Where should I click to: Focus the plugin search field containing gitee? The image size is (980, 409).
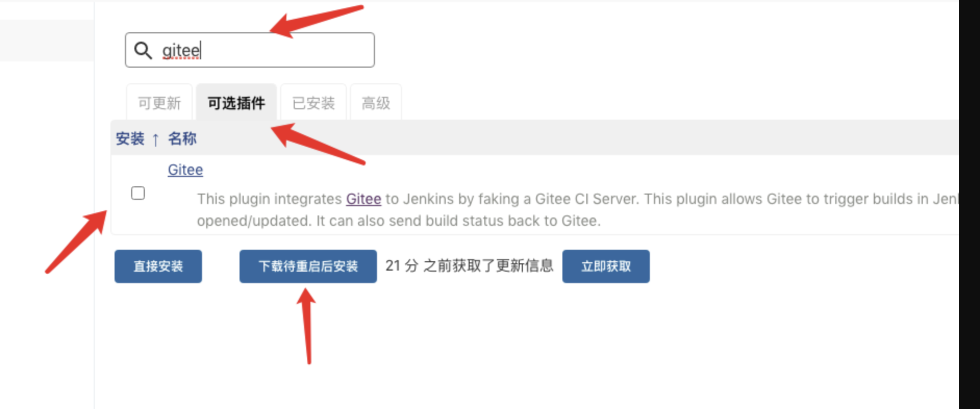(x=249, y=50)
